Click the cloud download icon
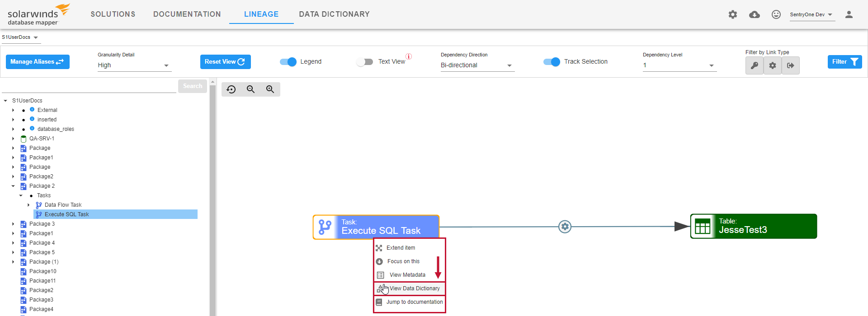868x316 pixels. (755, 14)
